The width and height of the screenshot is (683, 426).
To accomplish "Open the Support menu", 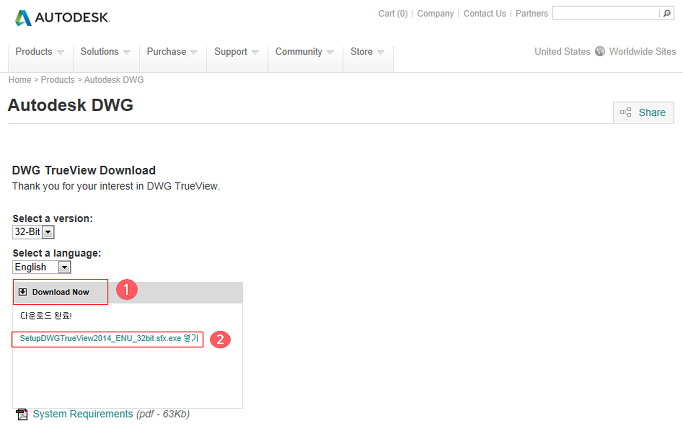I will click(237, 52).
